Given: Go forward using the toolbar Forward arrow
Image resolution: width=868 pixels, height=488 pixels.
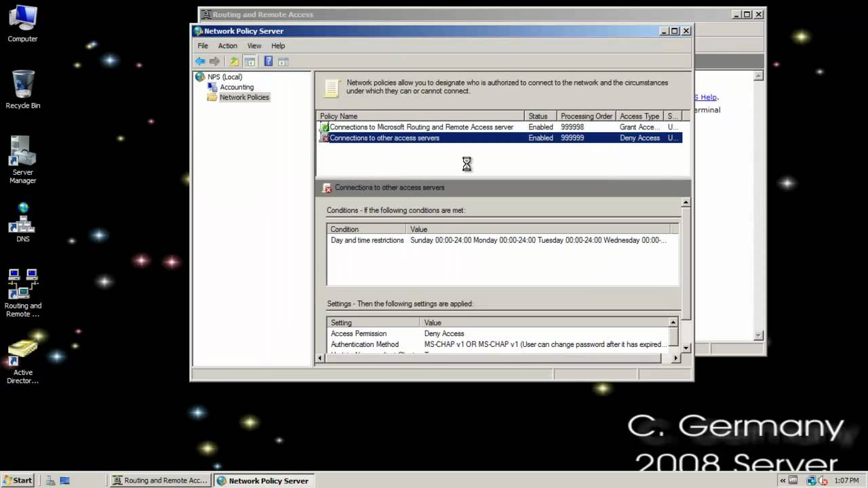Looking at the screenshot, I should tap(215, 61).
